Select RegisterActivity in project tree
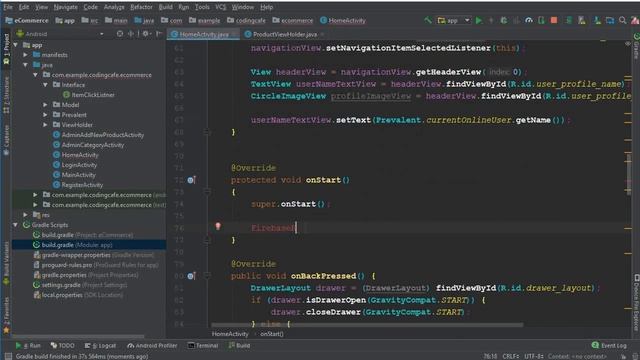Viewport: 640px width, 360px height. (78, 185)
